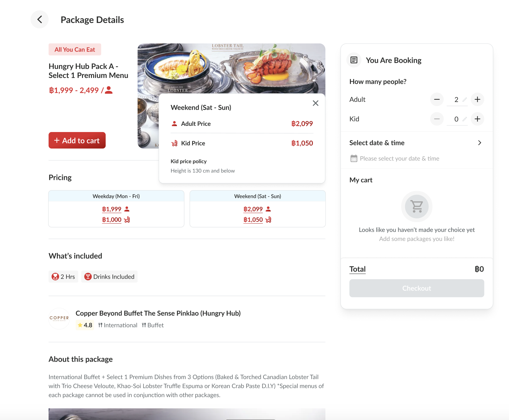This screenshot has height=420, width=509.
Task: Click the back arrow button
Action: [x=39, y=20]
